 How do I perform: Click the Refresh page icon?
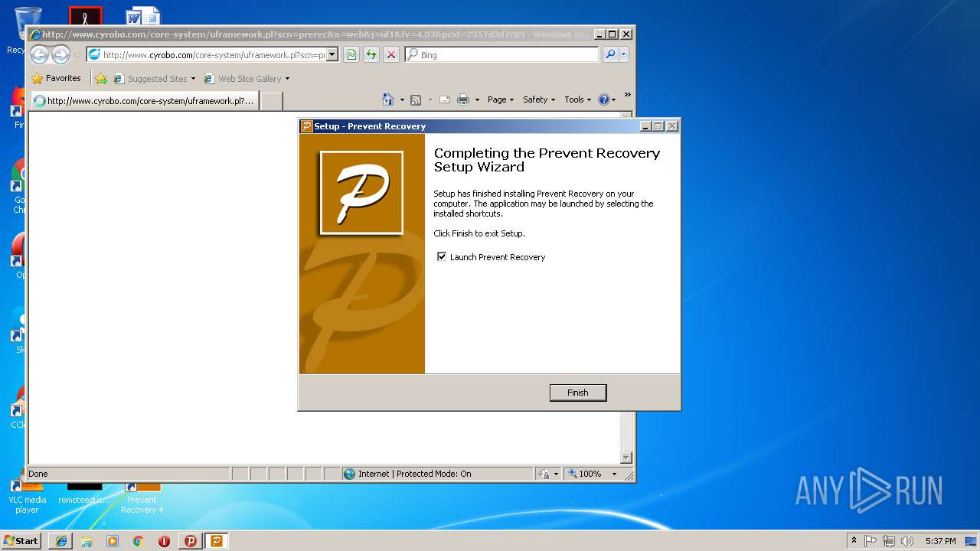click(x=371, y=54)
